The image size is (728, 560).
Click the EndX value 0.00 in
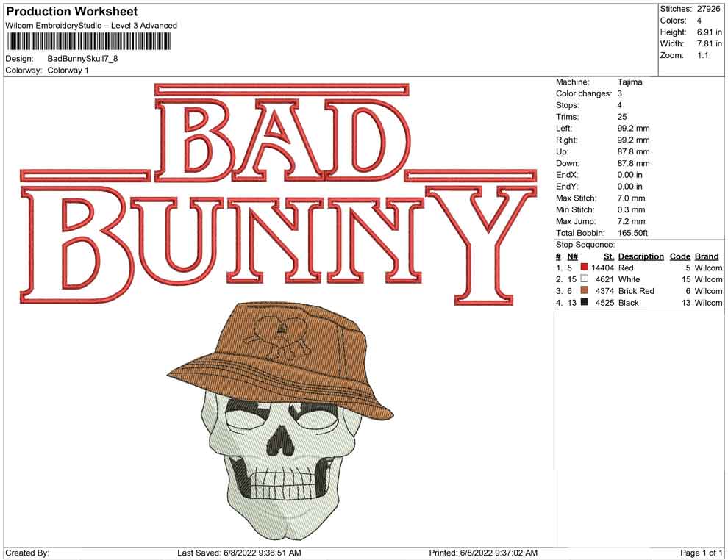[630, 174]
